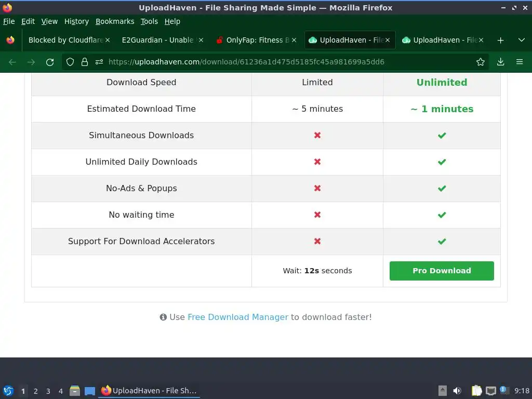Click the ~ 5 minutes cell
The image size is (532, 399).
317,109
